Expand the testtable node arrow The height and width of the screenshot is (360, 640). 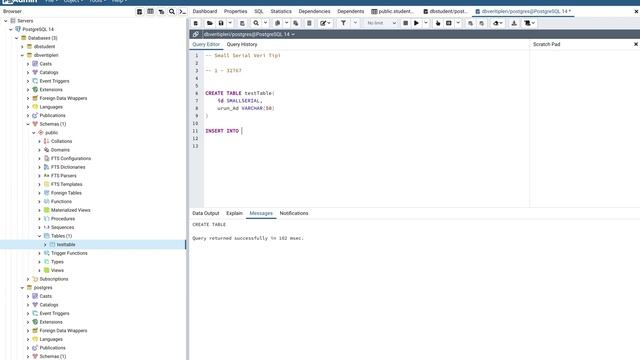[45, 244]
